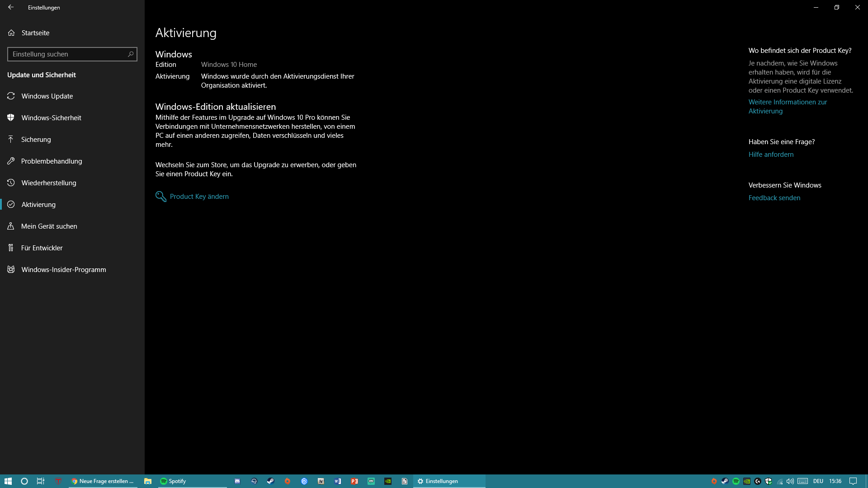868x488 pixels.
Task: Click the Steam icon in taskbar
Action: 271,481
